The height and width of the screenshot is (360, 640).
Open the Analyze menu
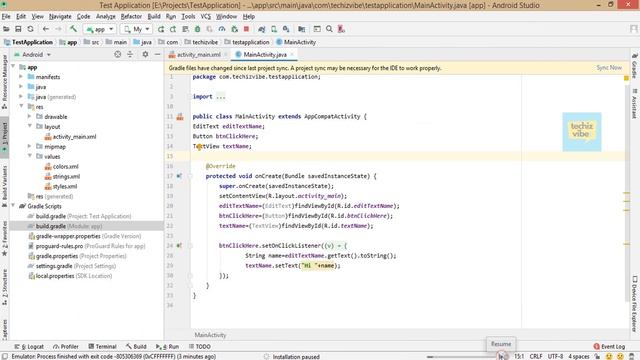click(106, 16)
